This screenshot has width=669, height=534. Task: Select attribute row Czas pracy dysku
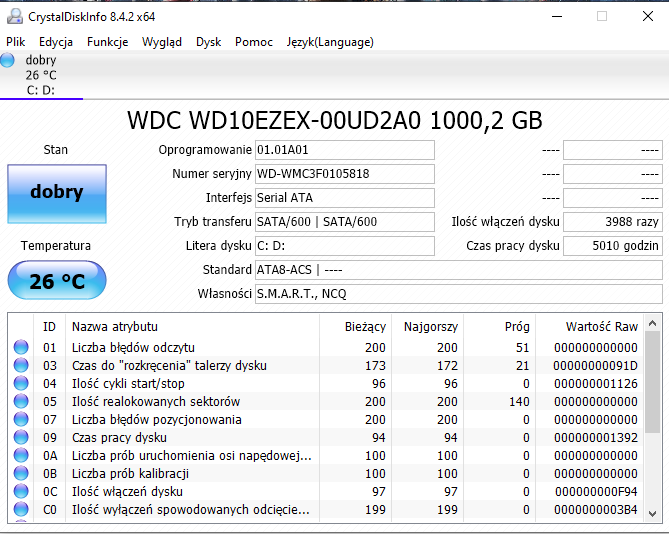pyautogui.click(x=326, y=437)
